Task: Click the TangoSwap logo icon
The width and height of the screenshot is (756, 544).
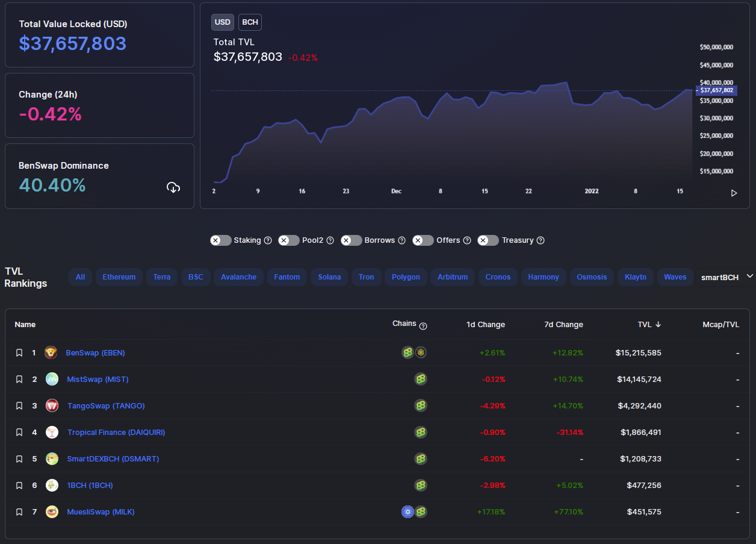Action: click(x=52, y=405)
